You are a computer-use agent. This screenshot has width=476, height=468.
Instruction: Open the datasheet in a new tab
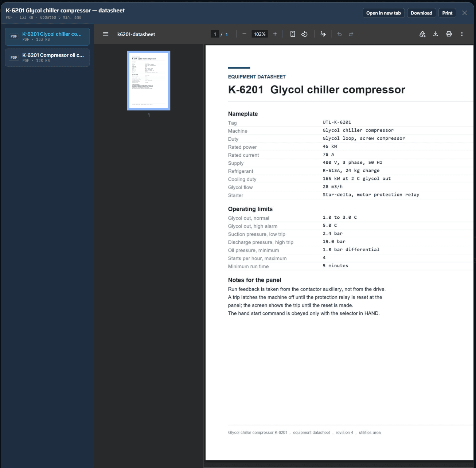coord(383,13)
